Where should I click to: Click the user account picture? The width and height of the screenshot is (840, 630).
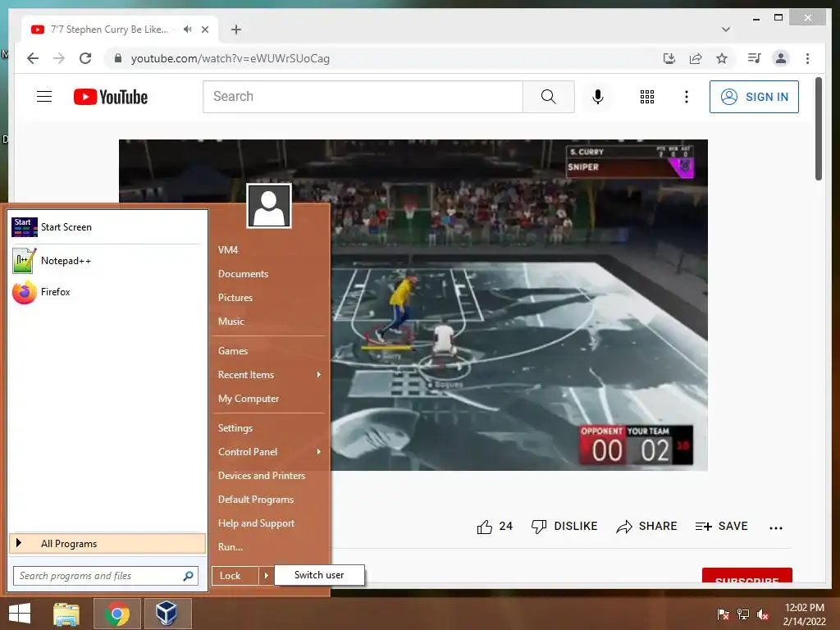pos(269,206)
